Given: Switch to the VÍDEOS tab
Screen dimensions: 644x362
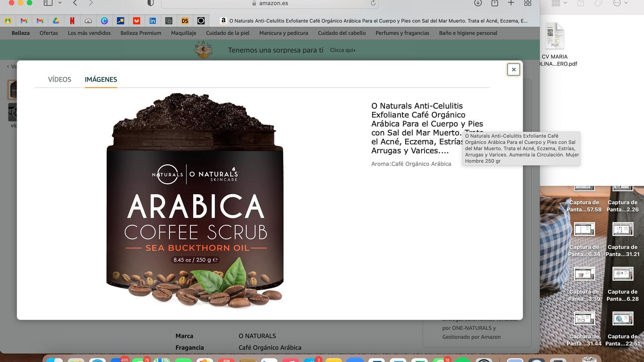Looking at the screenshot, I should click(x=60, y=80).
